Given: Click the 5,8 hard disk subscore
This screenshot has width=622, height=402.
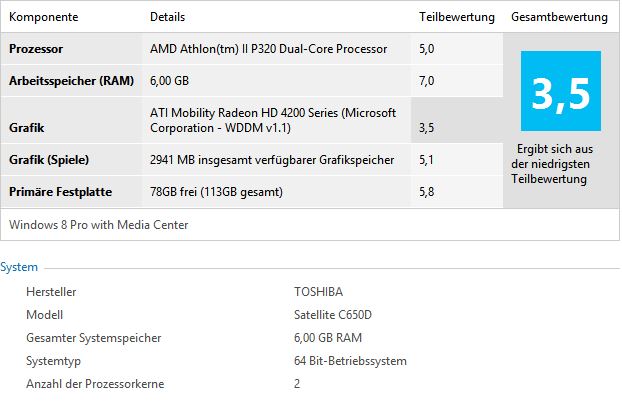Looking at the screenshot, I should [x=426, y=192].
